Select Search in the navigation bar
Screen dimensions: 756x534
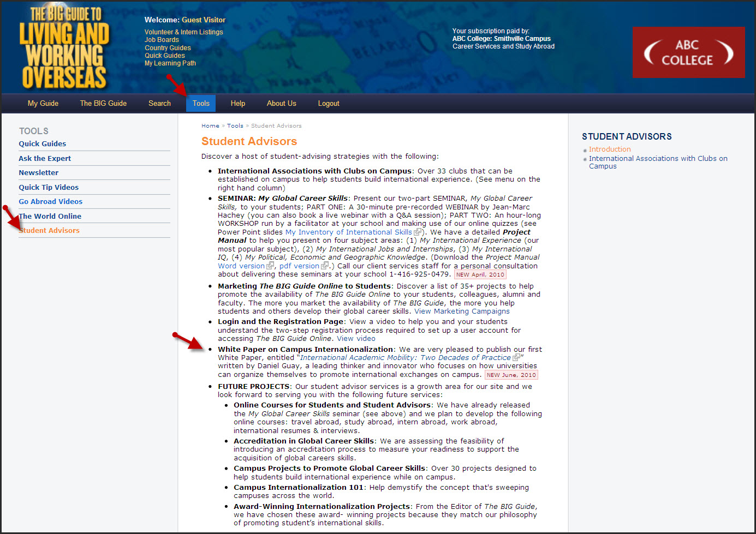click(x=159, y=104)
